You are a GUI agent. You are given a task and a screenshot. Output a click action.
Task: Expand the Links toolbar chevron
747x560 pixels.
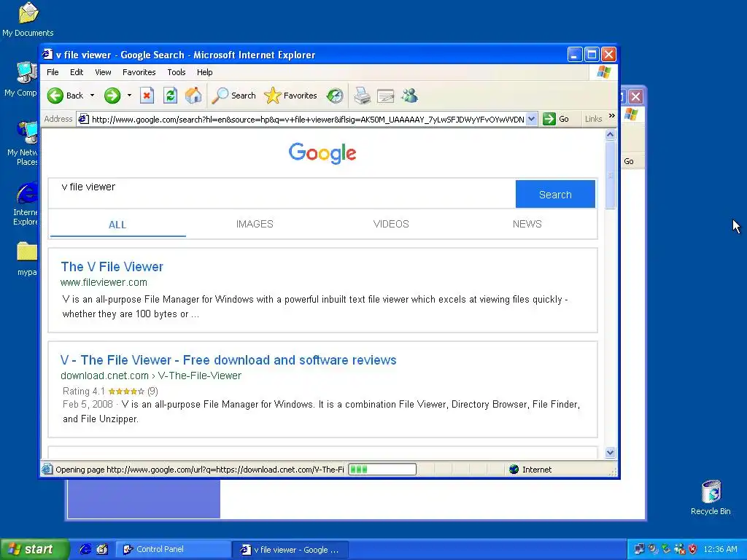coord(612,116)
